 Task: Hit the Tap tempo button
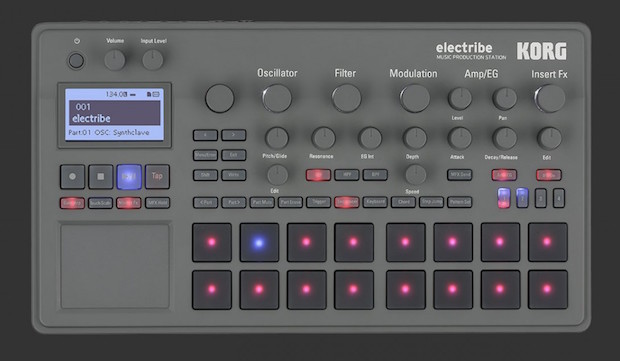(157, 176)
